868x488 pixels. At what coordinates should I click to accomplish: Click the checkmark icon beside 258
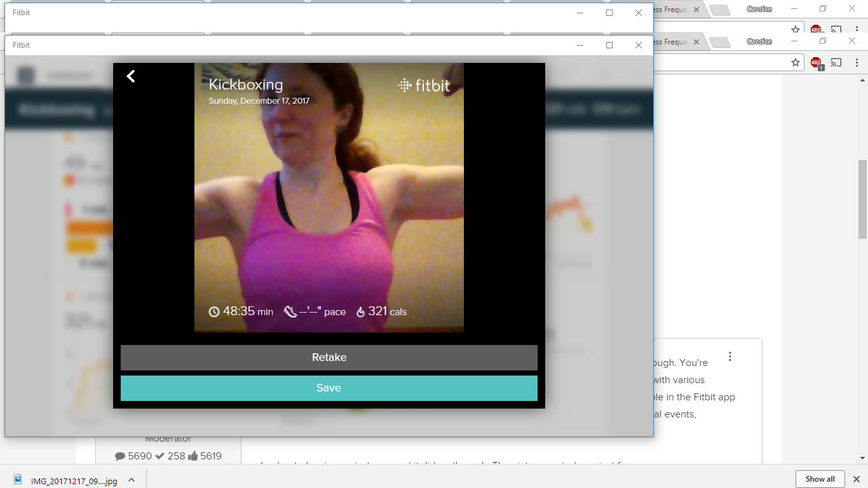point(160,456)
